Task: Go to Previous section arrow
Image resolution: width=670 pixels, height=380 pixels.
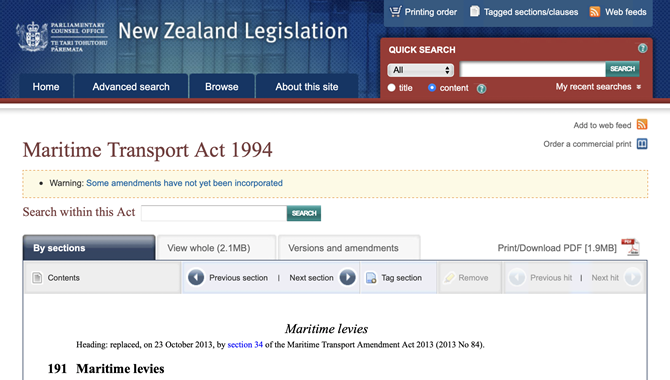Action: tap(196, 277)
